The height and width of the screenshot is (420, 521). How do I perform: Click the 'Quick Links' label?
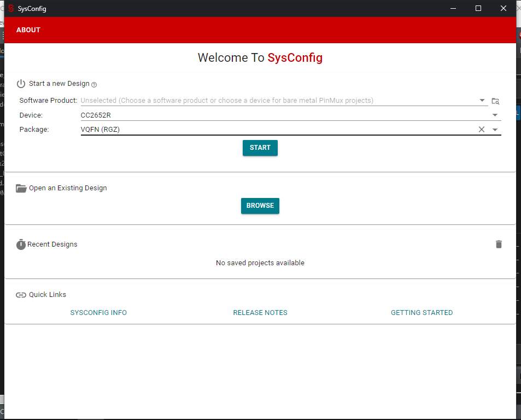point(48,295)
